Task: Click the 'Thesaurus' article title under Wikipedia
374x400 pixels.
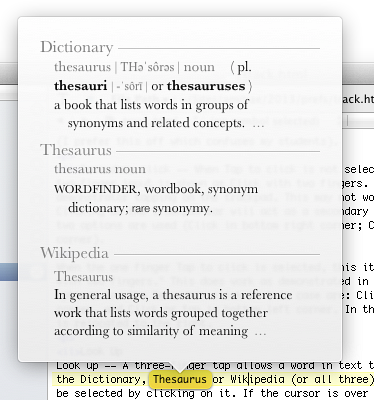Action: click(x=84, y=277)
